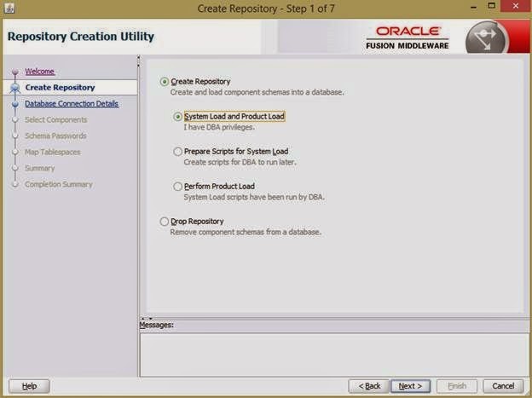Proceed with the Next button

[x=411, y=386]
